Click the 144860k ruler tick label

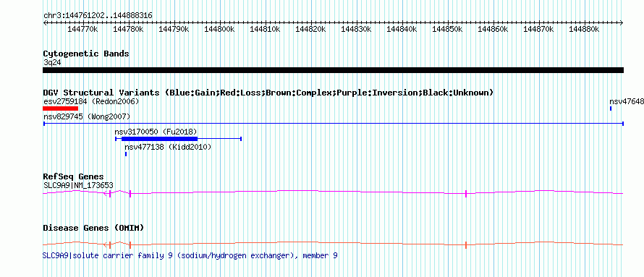point(493,29)
